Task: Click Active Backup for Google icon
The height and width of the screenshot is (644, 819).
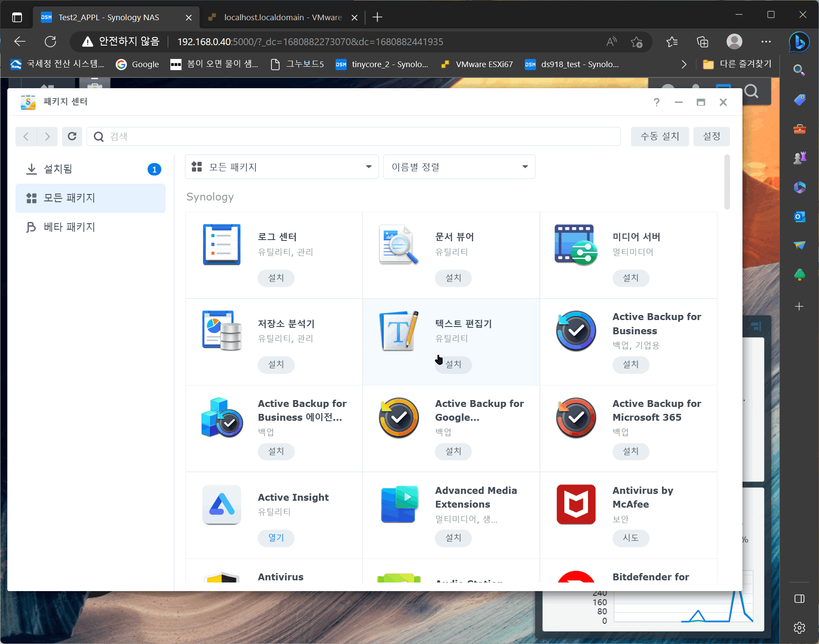Action: coord(399,418)
